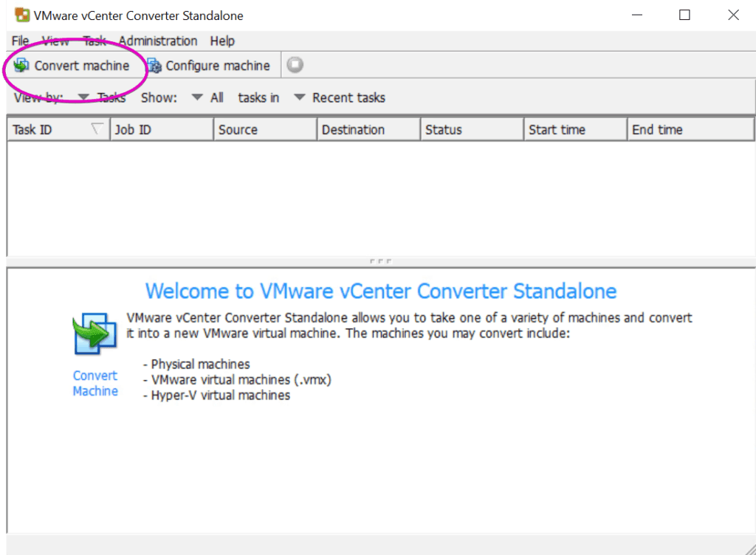Screen dimensions: 756x555
Task: Click the Configure machine gear icon
Action: click(154, 66)
